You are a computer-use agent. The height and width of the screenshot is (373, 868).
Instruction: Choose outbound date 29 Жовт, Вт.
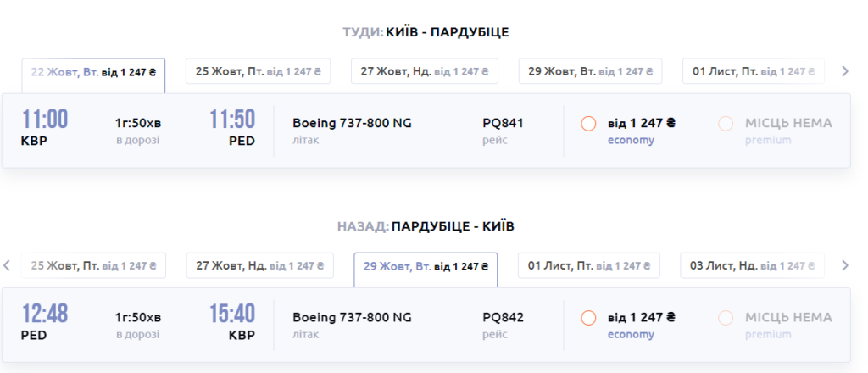(590, 71)
